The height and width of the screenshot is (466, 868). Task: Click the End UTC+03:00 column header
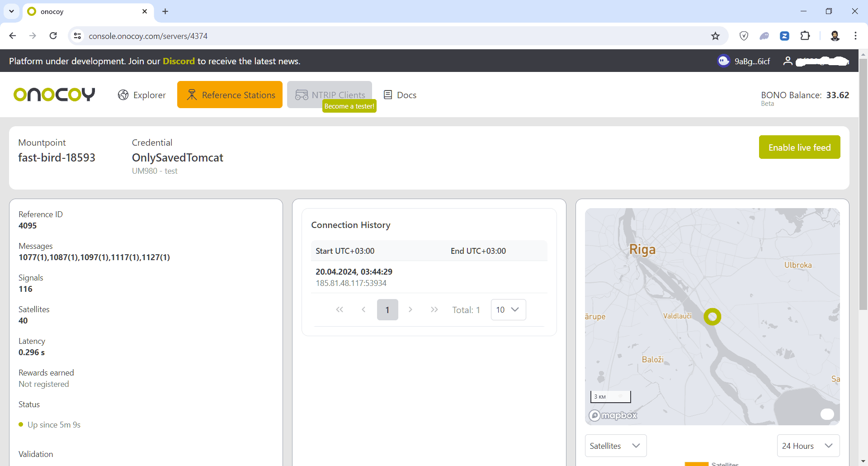point(478,251)
